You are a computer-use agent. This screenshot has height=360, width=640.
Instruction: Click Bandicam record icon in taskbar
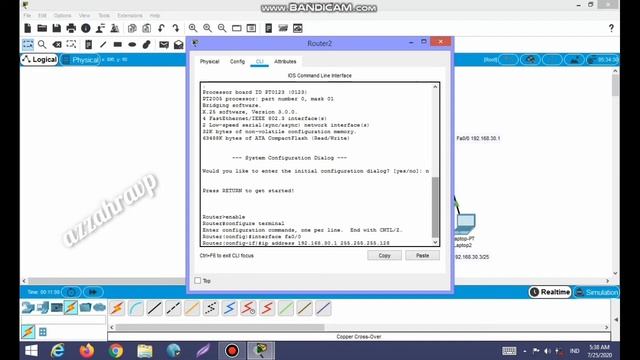click(x=232, y=351)
